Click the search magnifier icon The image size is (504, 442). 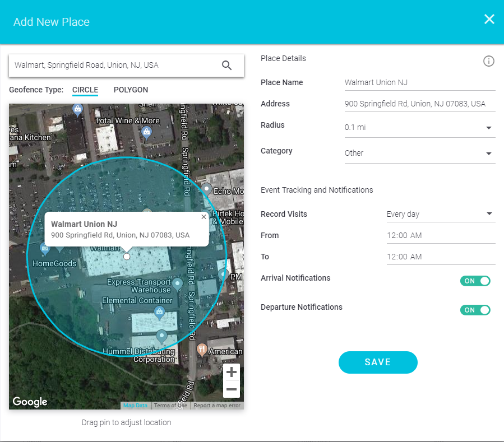tap(226, 66)
